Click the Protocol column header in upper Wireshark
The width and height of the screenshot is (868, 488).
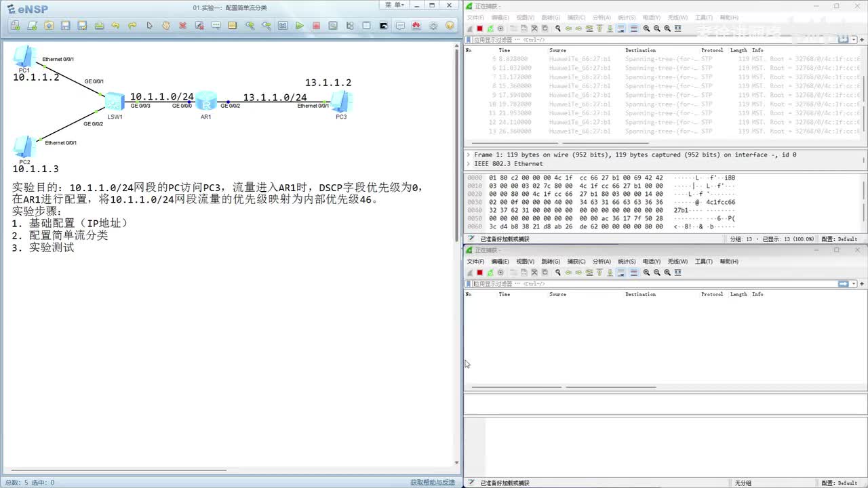pos(712,50)
